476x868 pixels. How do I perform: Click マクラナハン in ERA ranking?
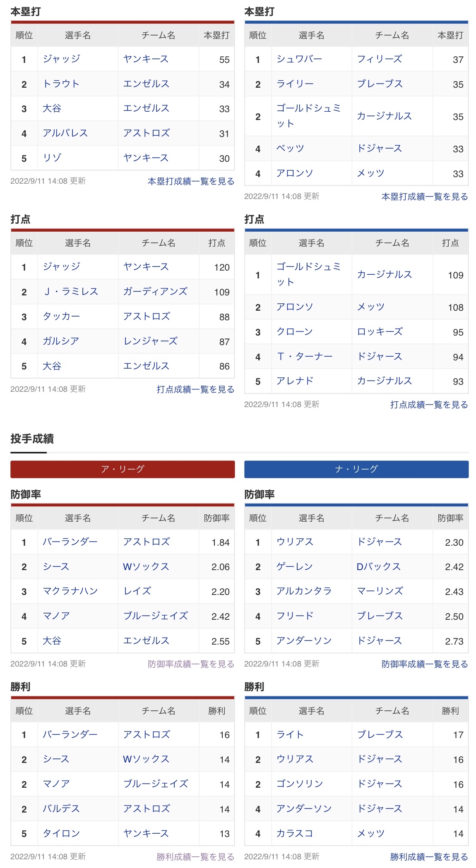point(70,591)
